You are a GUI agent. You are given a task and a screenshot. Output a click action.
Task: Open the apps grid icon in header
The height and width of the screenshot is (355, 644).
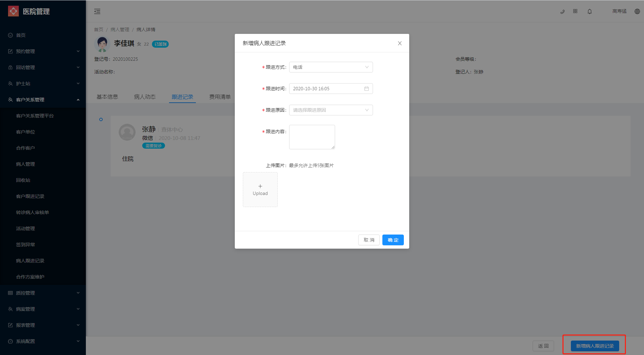575,11
